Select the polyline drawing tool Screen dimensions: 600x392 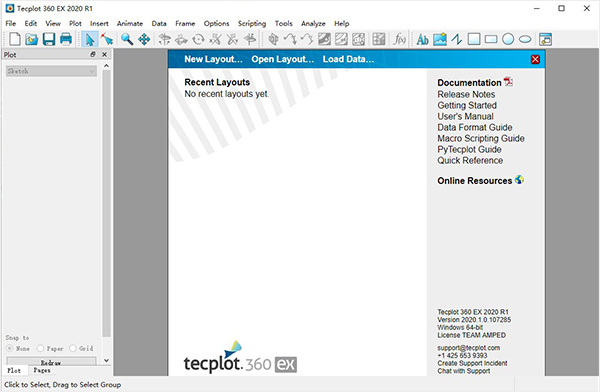(457, 39)
